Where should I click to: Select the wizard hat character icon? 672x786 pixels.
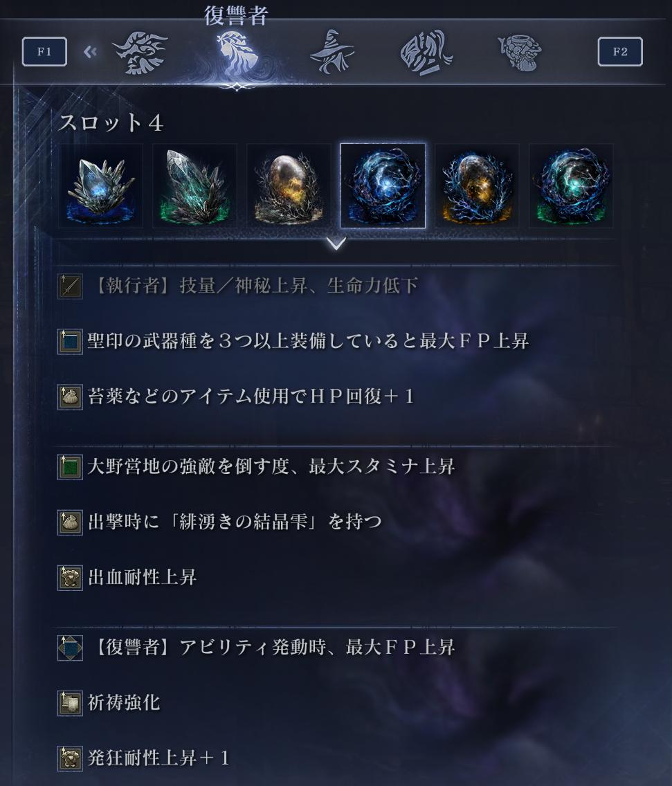point(332,53)
